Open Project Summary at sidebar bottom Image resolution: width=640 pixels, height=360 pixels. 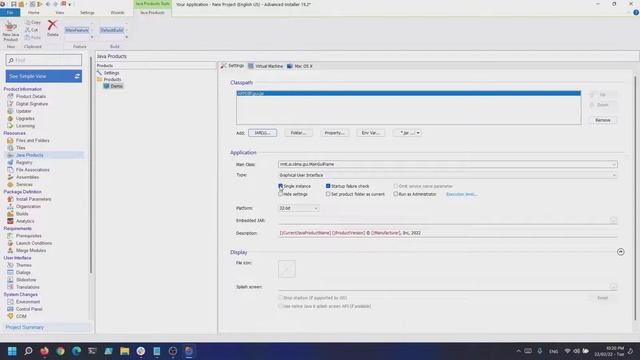coord(24,327)
